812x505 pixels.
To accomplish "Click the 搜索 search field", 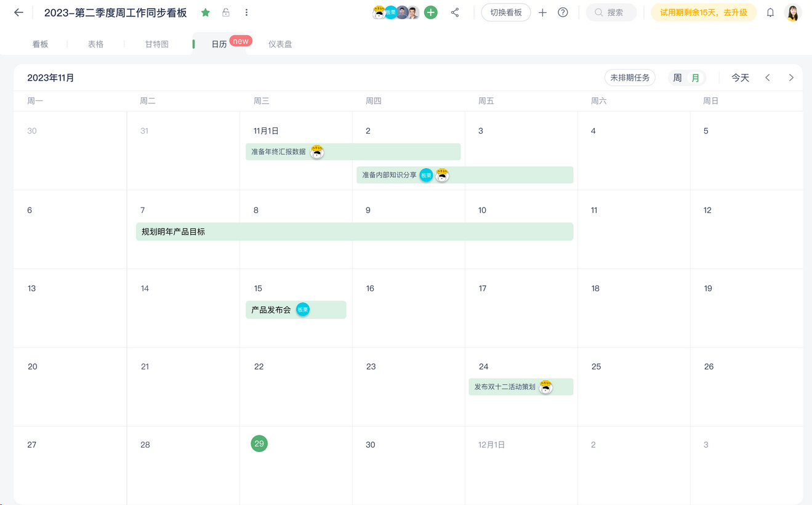I will coord(611,12).
